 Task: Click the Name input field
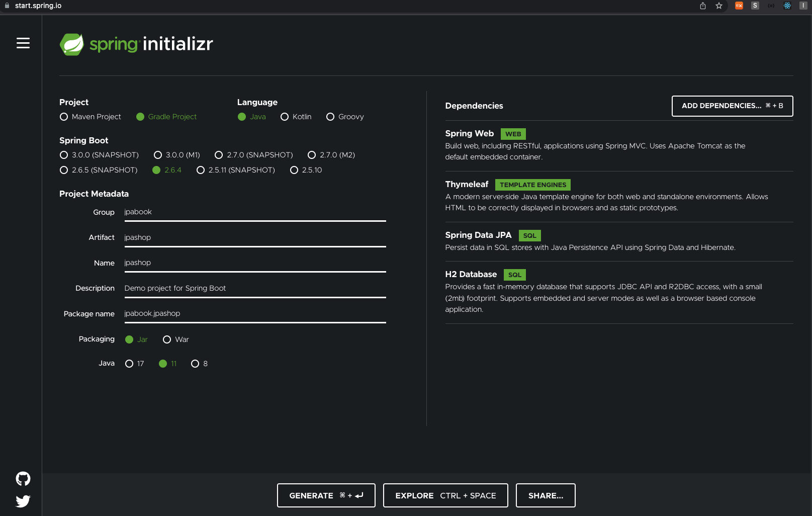click(255, 263)
